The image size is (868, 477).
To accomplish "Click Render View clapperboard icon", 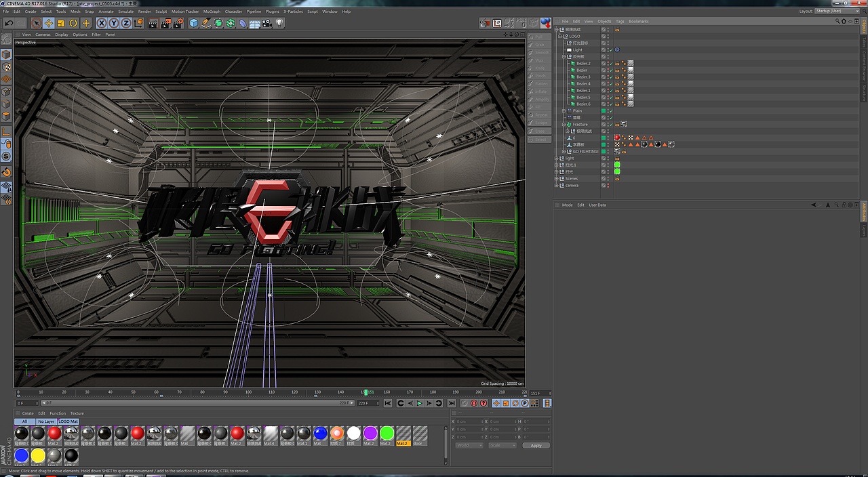I will coord(153,23).
